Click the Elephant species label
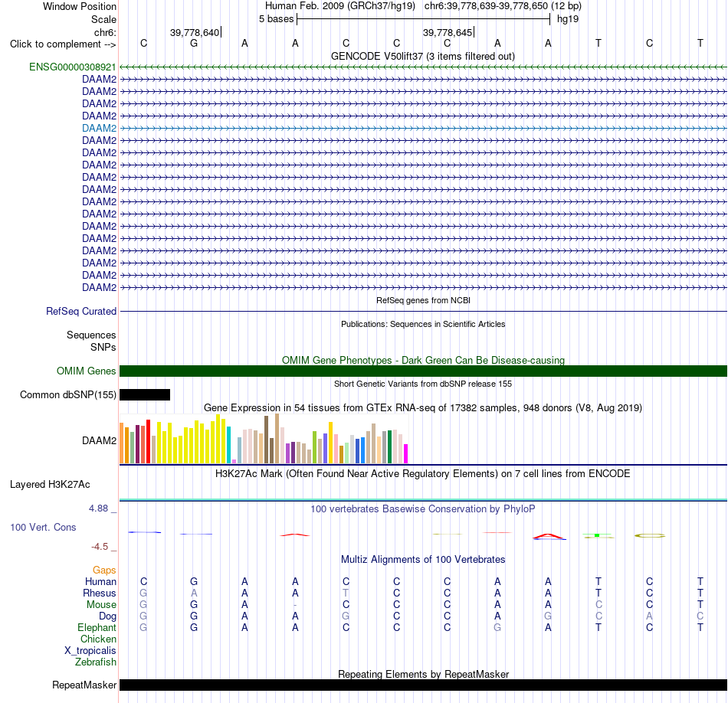Viewport: 728px width, 703px height. tap(97, 627)
